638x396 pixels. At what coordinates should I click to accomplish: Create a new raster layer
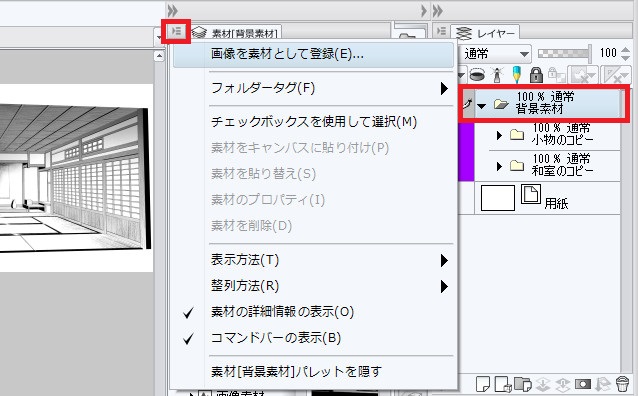pyautogui.click(x=483, y=384)
